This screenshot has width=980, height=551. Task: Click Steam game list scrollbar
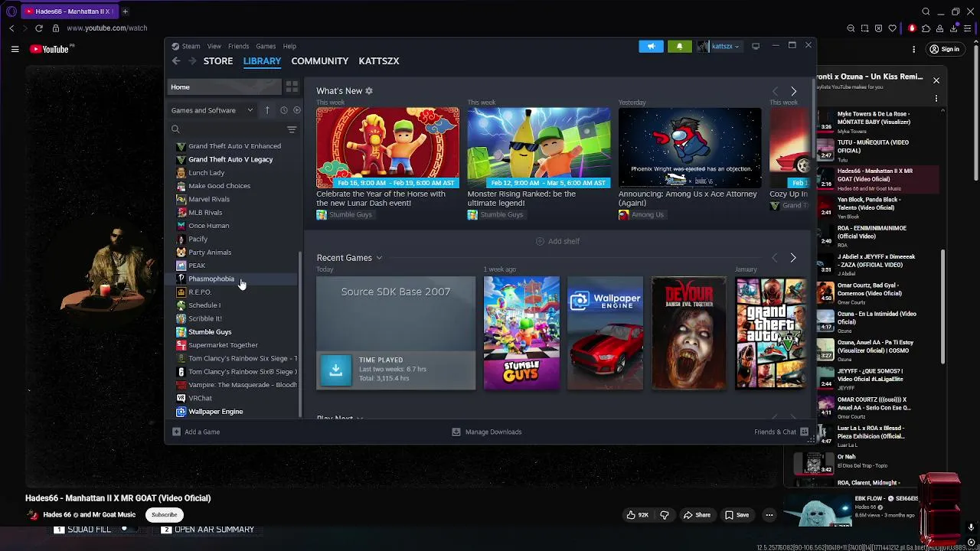[300, 335]
